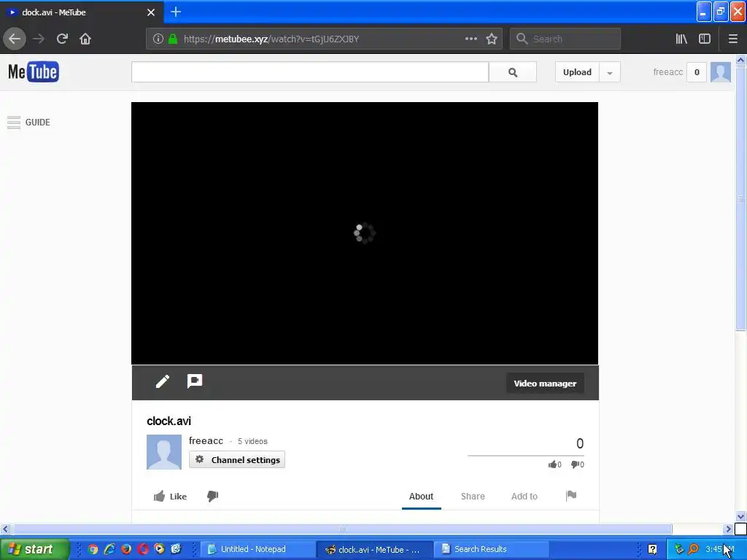Switch to the Add to tab
The width and height of the screenshot is (747, 560).
coord(524,496)
